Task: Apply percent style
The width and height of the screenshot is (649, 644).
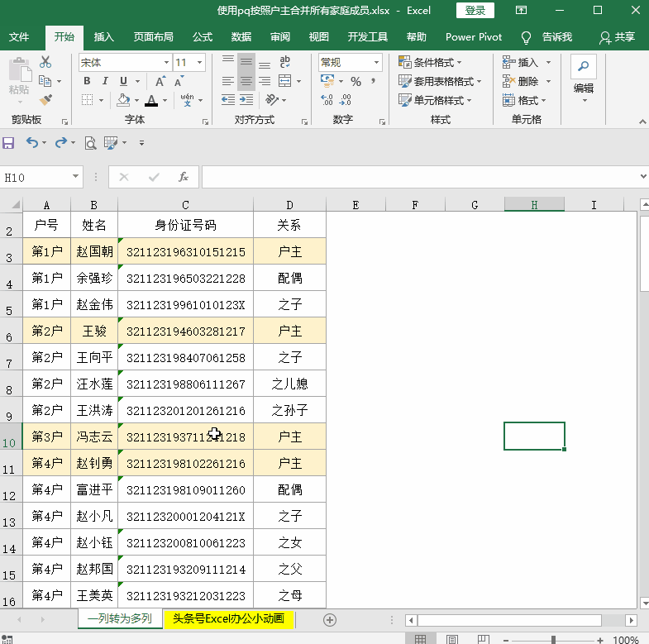Action: click(x=356, y=81)
